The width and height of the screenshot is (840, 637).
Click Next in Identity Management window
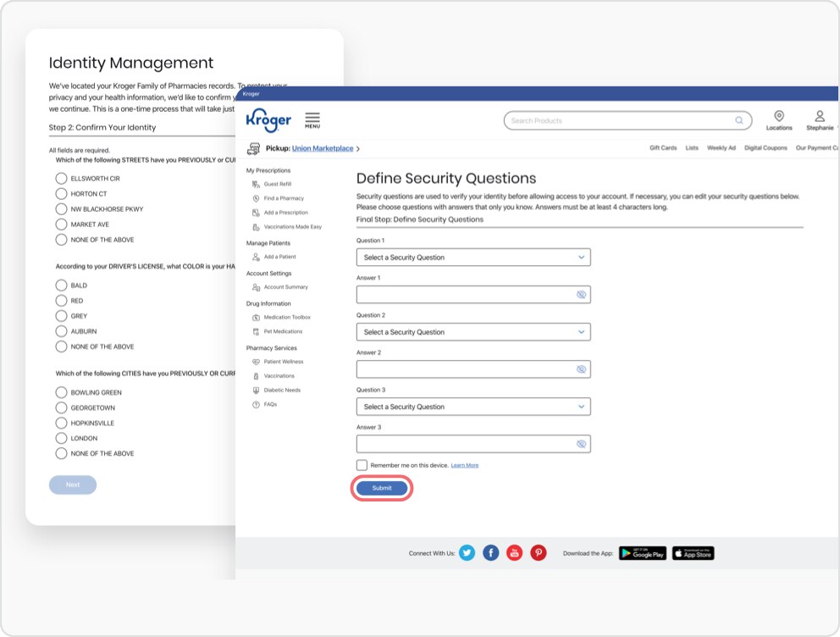click(73, 485)
